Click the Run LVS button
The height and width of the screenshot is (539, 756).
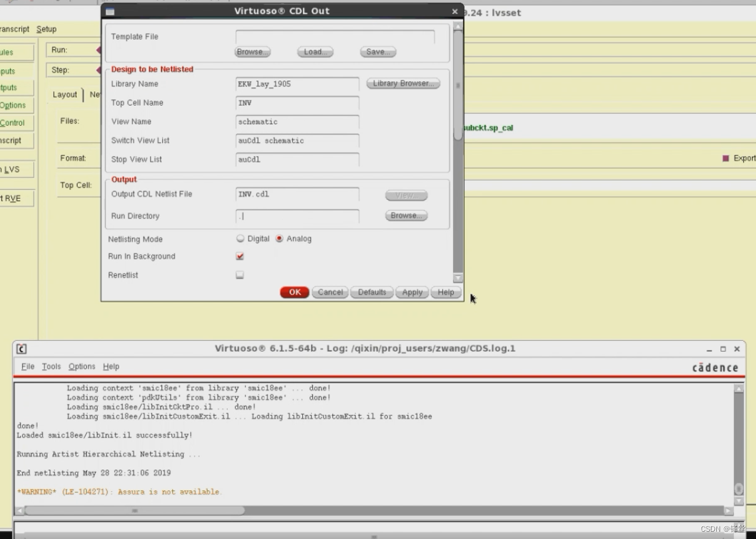point(17,169)
